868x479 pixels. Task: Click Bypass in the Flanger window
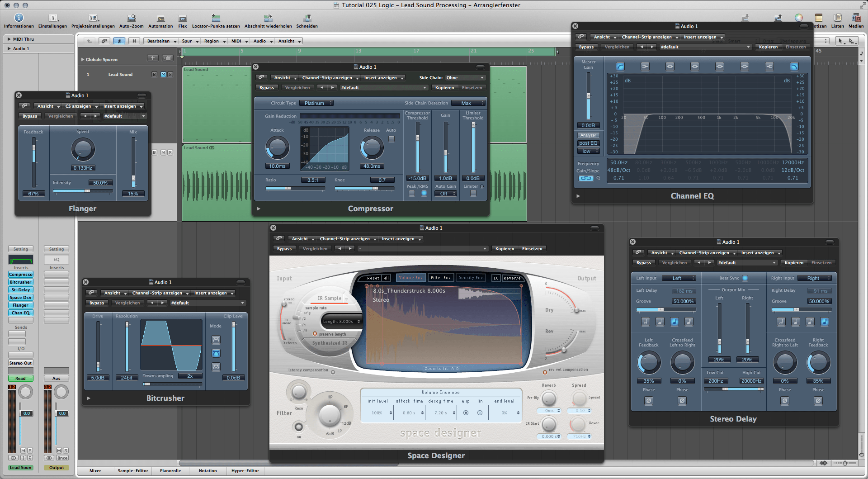pyautogui.click(x=30, y=116)
